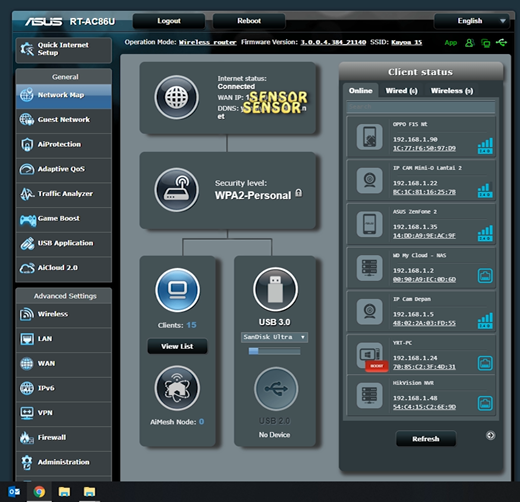Viewport: 520px width, 502px height.
Task: Open Chrome from the taskbar
Action: 39,492
